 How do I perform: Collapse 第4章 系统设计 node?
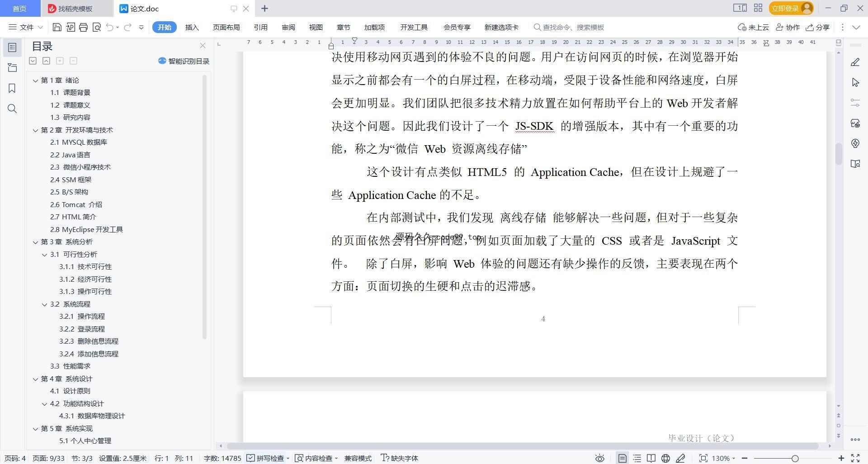[x=35, y=379]
